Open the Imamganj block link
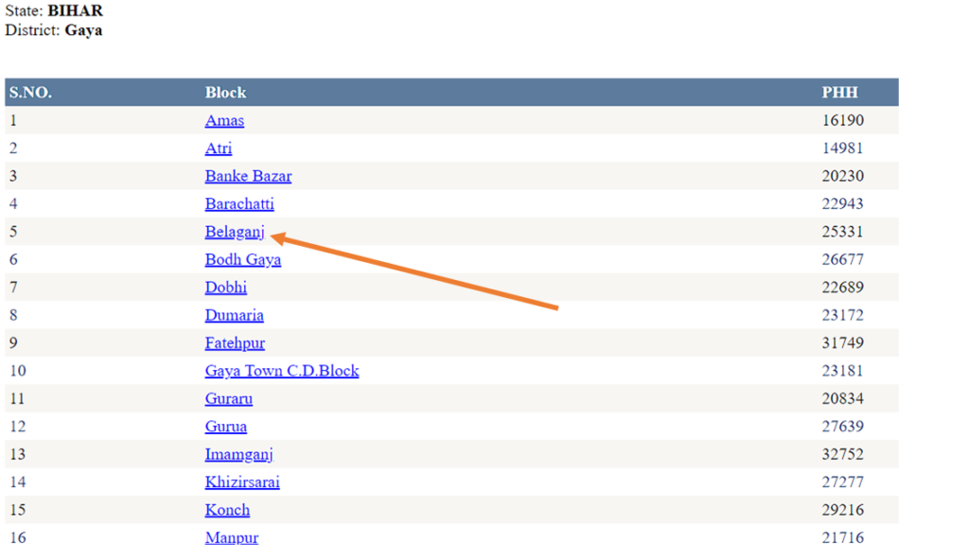 (x=238, y=454)
